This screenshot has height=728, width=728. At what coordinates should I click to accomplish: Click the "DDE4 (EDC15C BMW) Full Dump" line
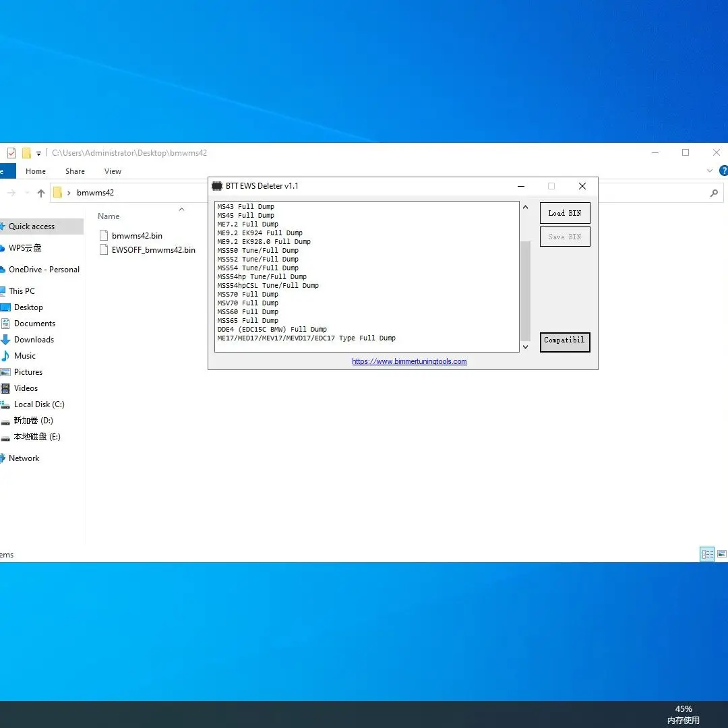(x=272, y=330)
